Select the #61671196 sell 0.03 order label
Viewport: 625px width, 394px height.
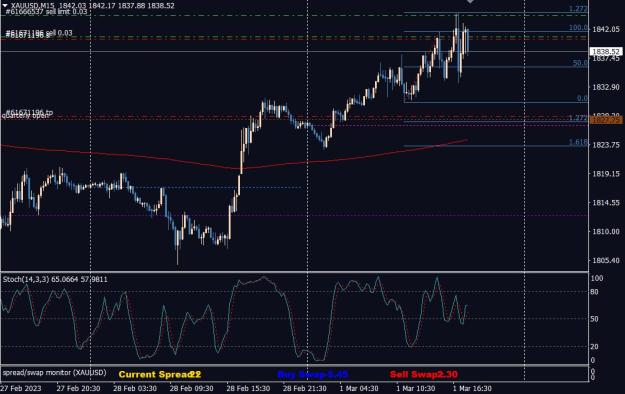[x=39, y=32]
